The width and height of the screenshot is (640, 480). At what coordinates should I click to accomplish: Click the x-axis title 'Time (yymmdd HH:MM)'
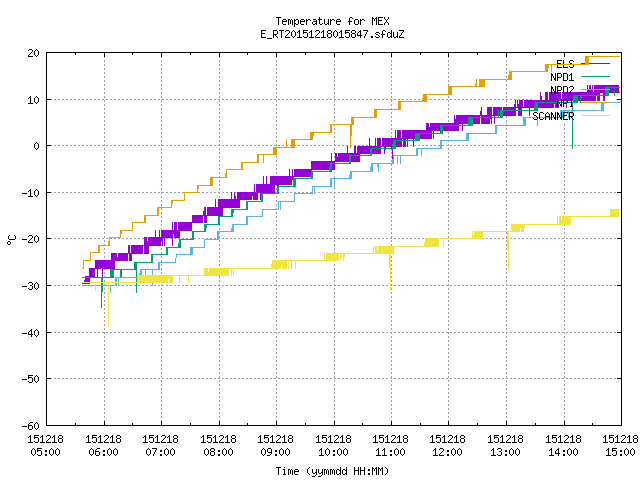(x=332, y=471)
